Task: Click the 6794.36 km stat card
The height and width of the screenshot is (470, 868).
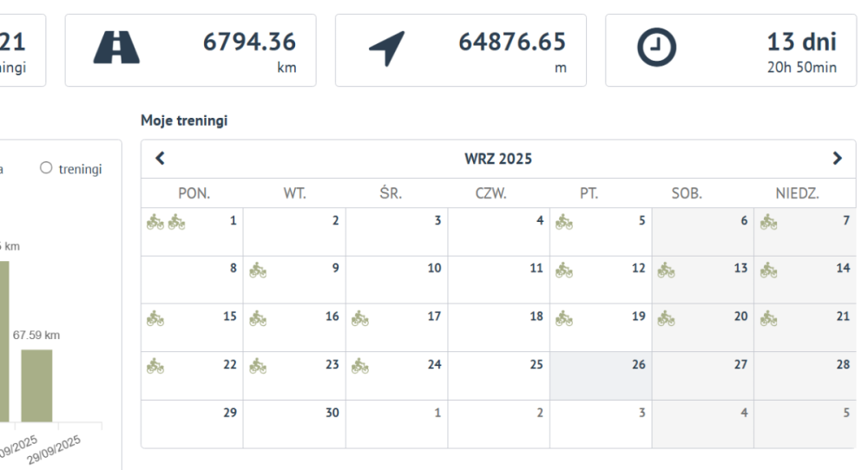Action: pos(190,50)
